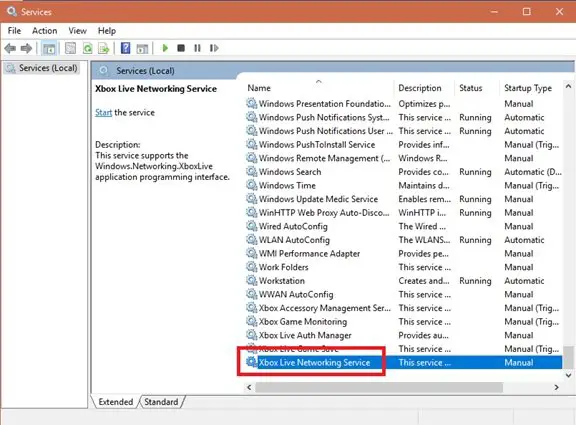The image size is (576, 425).
Task: Open the Action menu
Action: [44, 31]
